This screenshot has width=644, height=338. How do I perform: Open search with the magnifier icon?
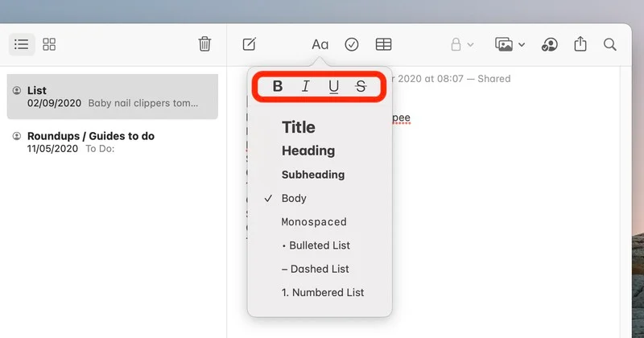pos(610,44)
